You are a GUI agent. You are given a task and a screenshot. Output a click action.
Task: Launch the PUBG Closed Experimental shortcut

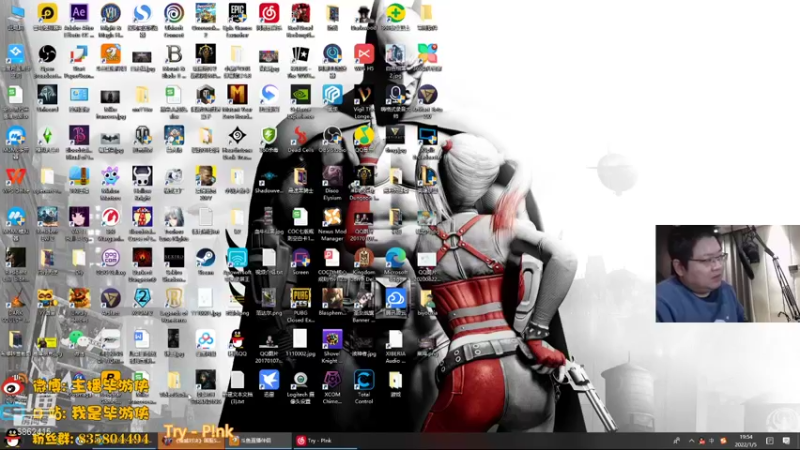[x=301, y=298]
